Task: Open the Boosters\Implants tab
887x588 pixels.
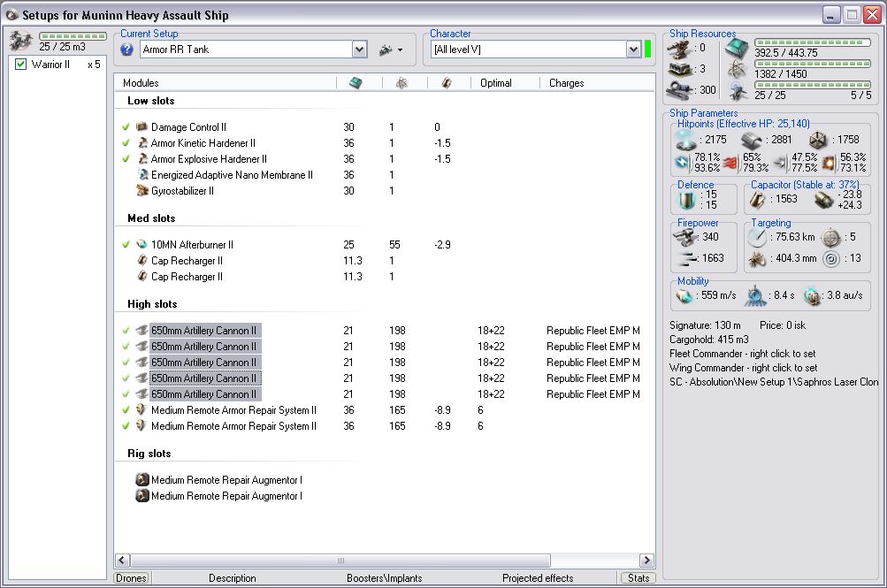Action: (384, 577)
